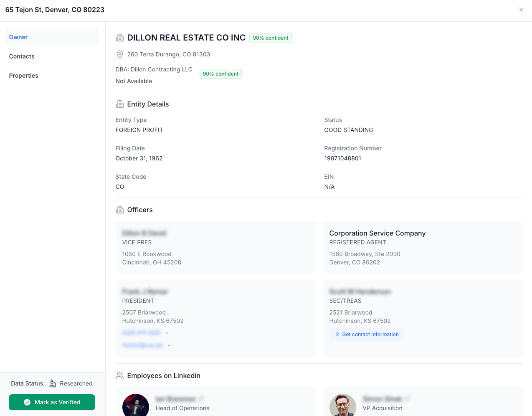Click Get contact information for SEC/TREAS officer
Image resolution: width=532 pixels, height=416 pixels.
(367, 334)
